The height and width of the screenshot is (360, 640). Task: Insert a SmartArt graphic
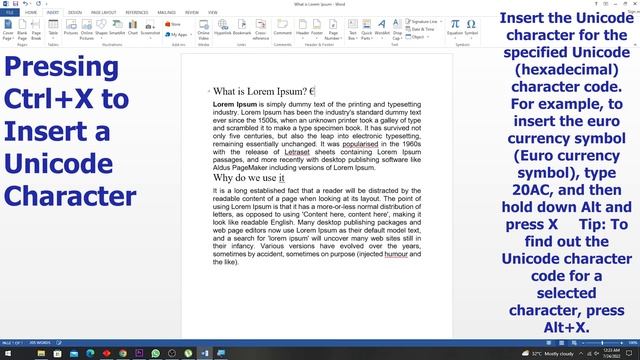(117, 27)
